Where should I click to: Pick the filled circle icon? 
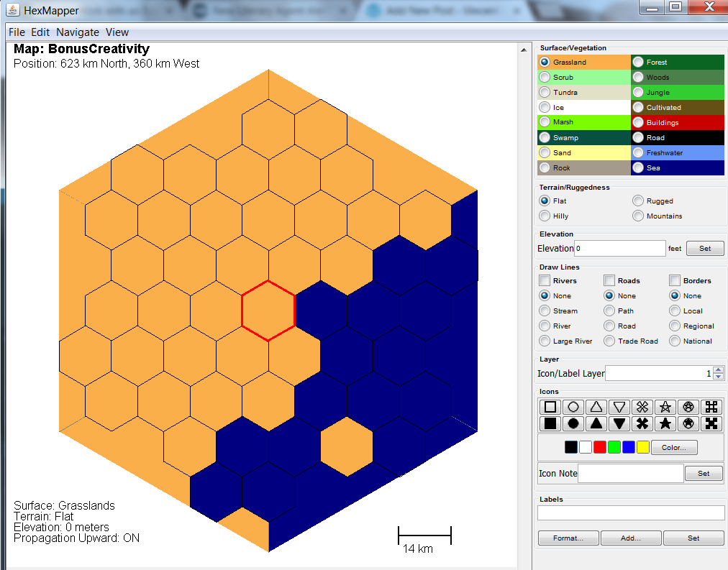[x=573, y=423]
